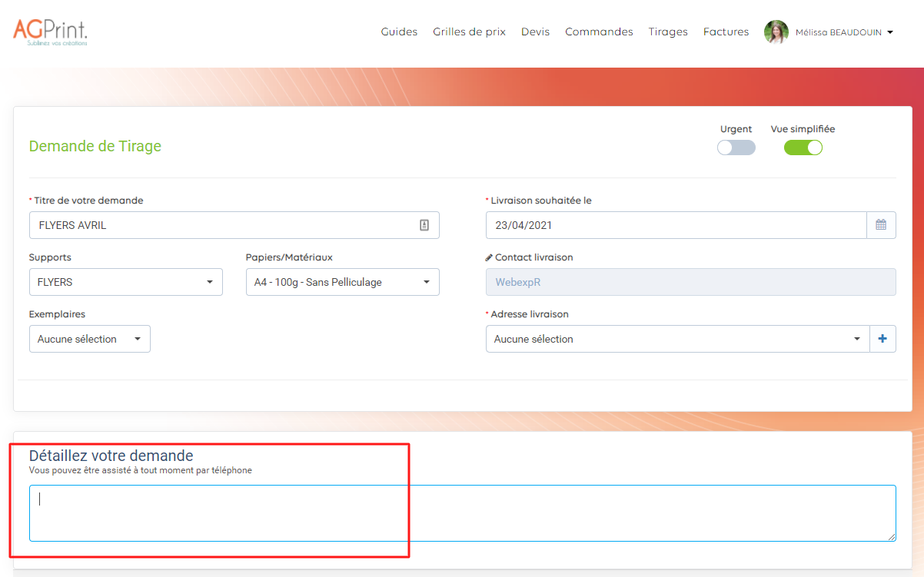Enable the Urgent toggle switch
This screenshot has height=577, width=924.
[736, 148]
